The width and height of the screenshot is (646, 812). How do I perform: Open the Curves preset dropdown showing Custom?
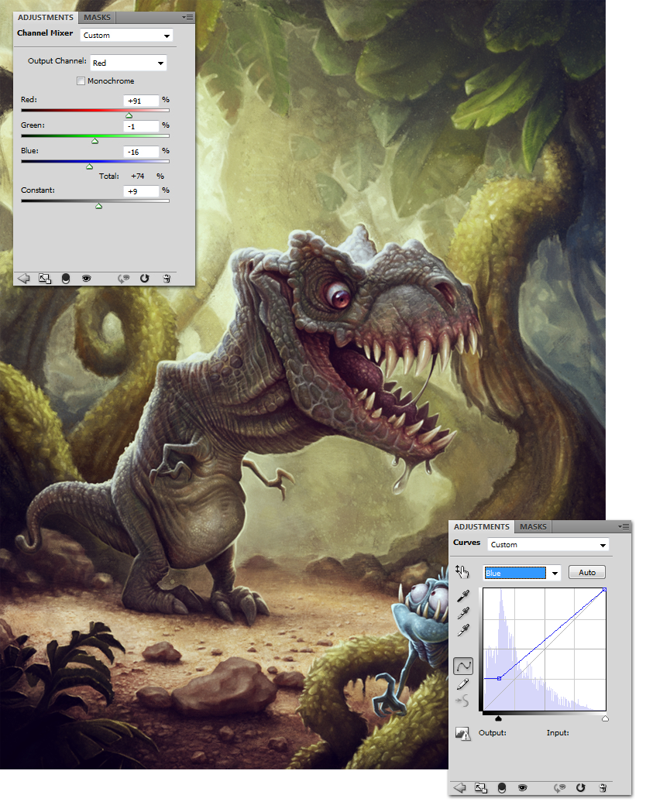548,545
